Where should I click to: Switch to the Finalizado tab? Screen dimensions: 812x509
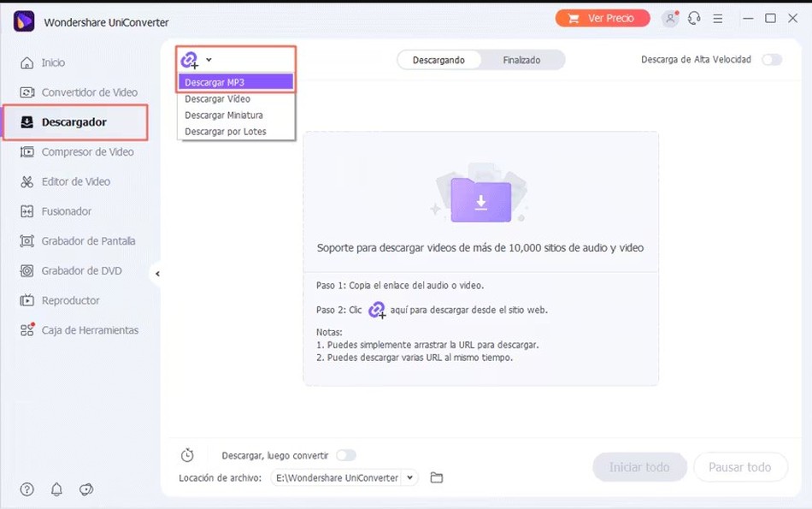pyautogui.click(x=521, y=60)
